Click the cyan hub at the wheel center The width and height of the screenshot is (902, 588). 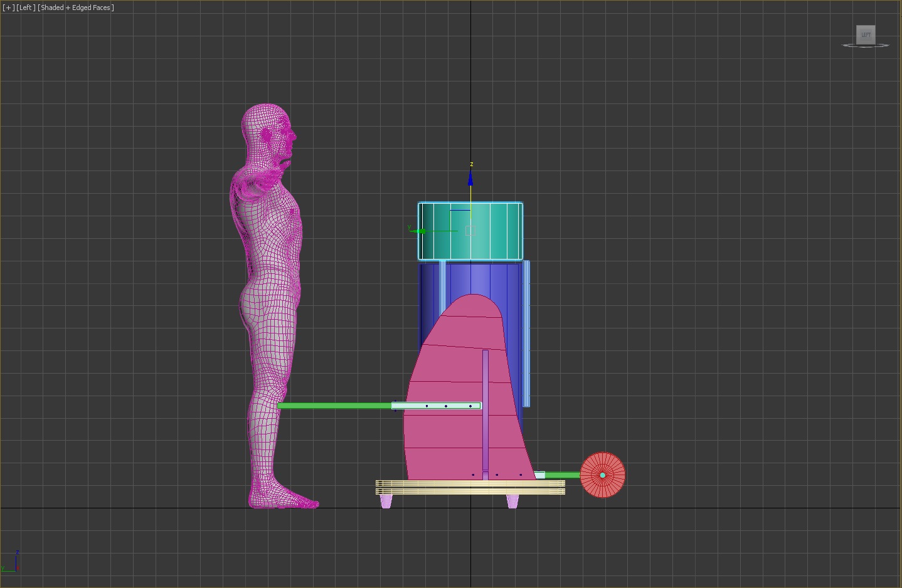(x=603, y=475)
